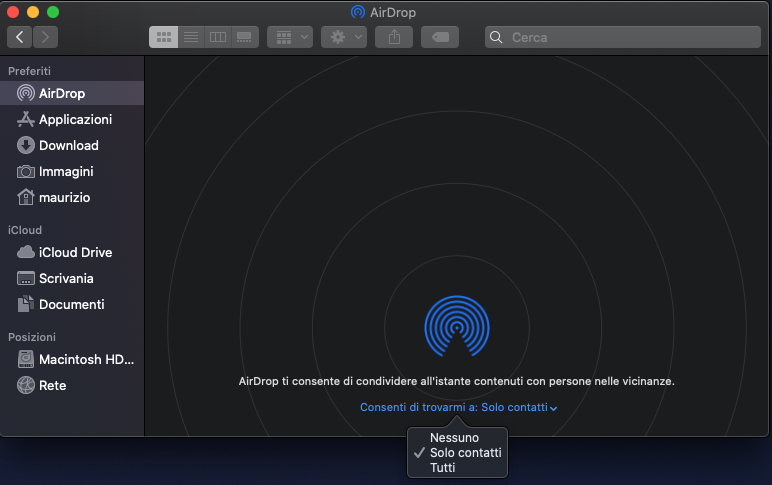Close the Finder window with red button
The image size is (772, 485).
13,12
